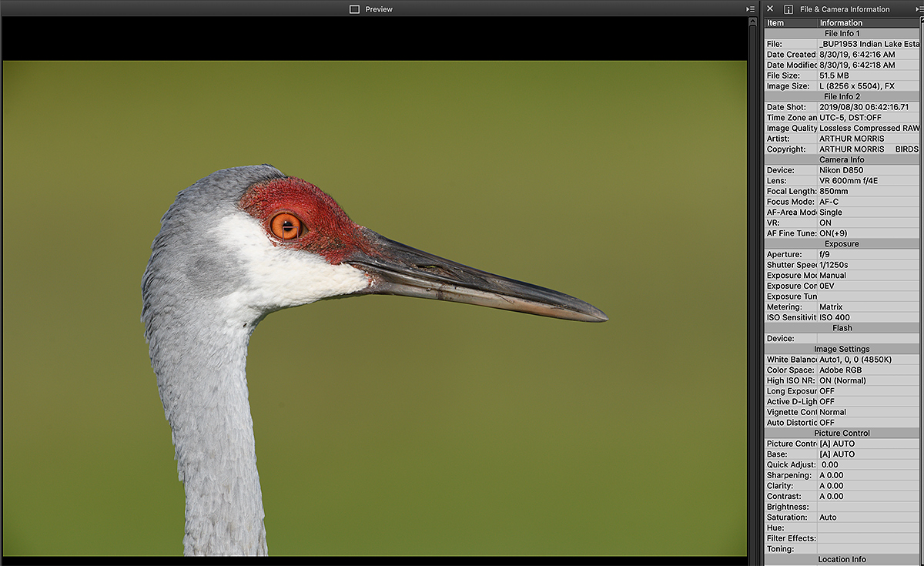Click the Toning row label

tap(779, 549)
